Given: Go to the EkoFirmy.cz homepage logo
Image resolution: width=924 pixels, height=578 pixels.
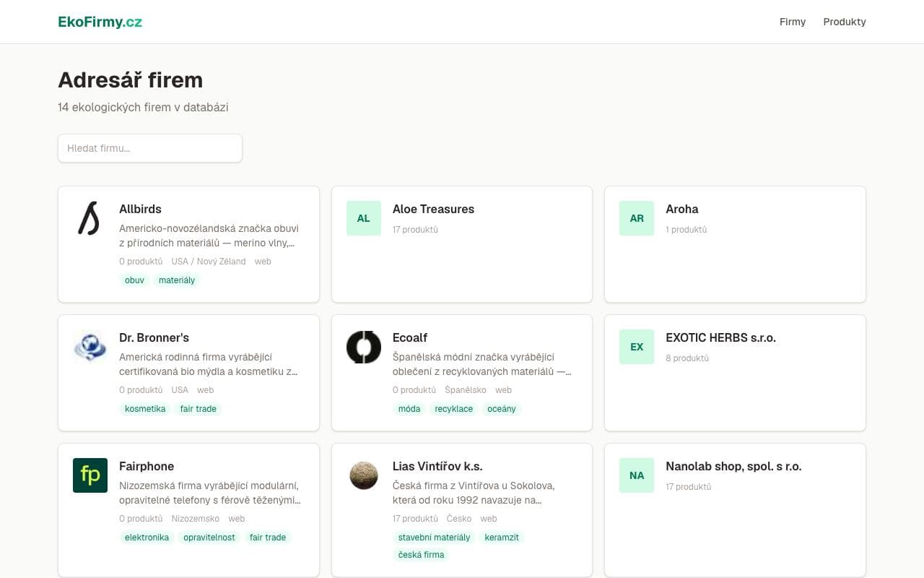Looking at the screenshot, I should pos(100,22).
